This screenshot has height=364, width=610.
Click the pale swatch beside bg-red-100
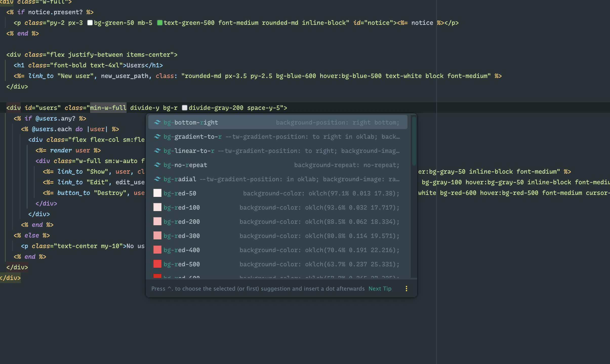point(157,207)
